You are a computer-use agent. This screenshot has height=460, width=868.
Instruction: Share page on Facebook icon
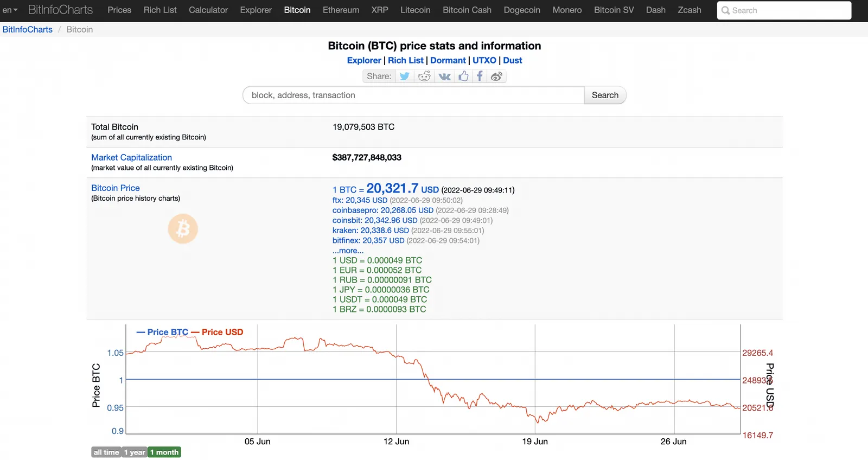point(480,76)
